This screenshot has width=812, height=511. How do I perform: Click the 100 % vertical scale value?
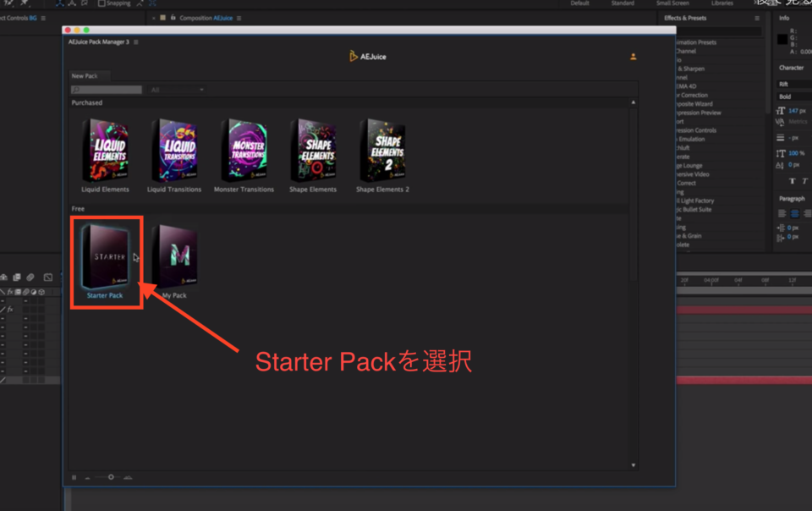pos(797,153)
